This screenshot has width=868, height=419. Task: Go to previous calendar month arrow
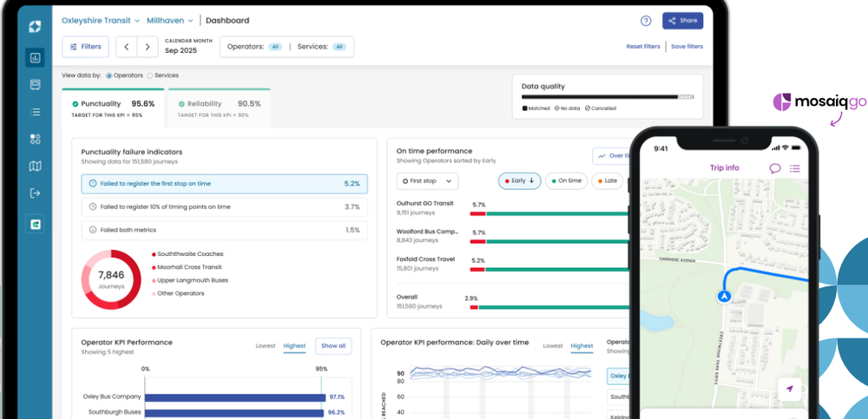click(x=126, y=47)
